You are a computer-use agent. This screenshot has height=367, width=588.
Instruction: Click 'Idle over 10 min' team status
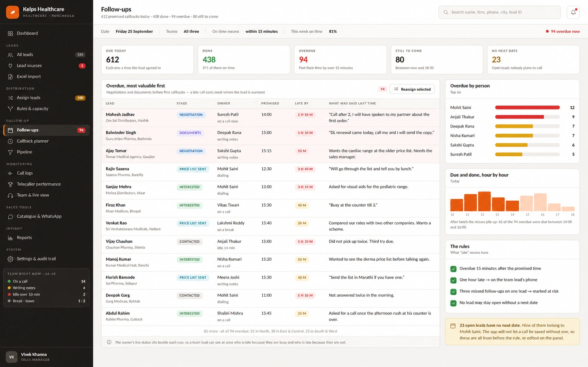click(46, 294)
